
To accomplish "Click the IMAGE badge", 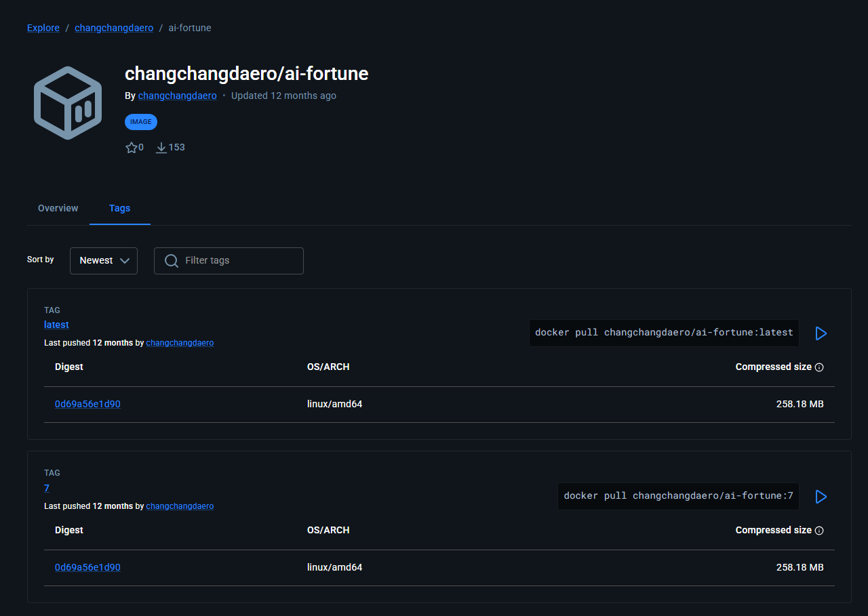I will [x=141, y=122].
